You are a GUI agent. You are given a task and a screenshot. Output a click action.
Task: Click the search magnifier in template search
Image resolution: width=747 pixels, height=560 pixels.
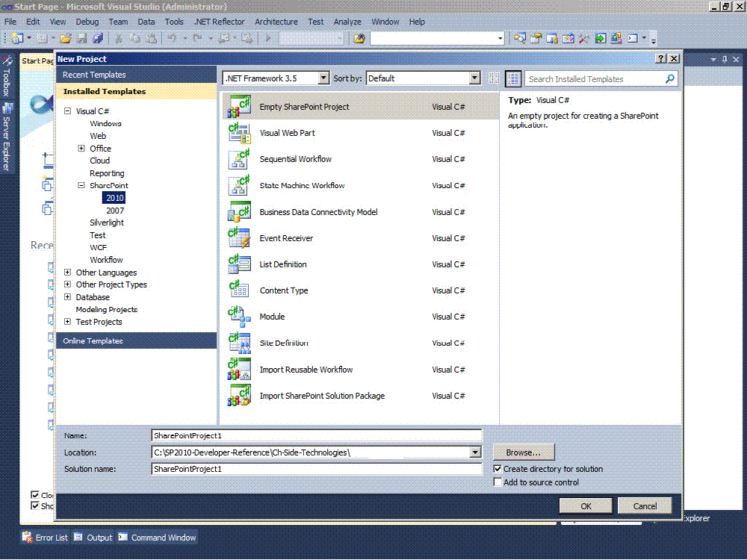(670, 78)
